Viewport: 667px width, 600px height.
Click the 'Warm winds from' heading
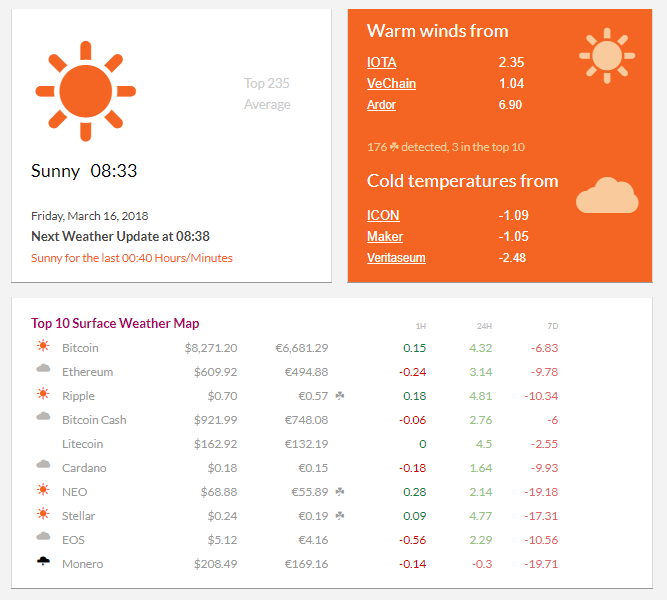point(438,31)
